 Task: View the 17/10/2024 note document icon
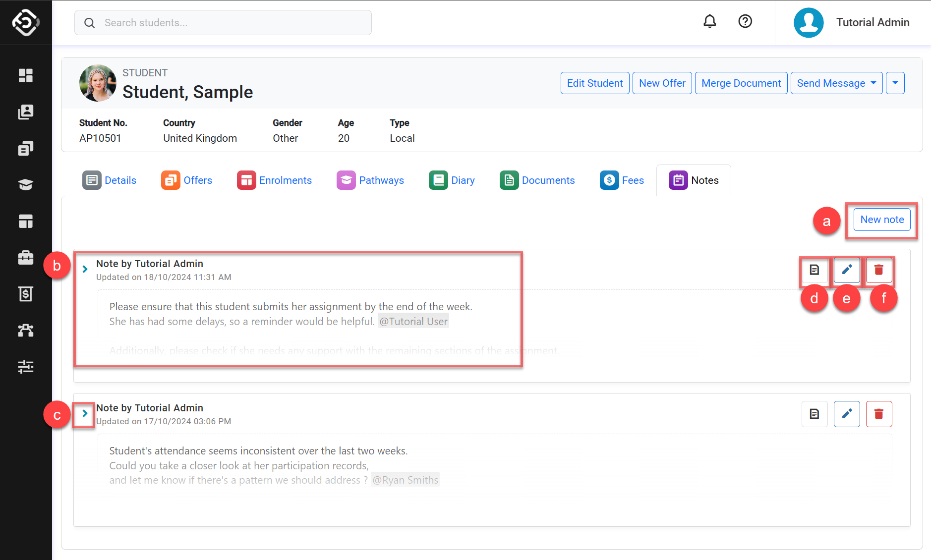814,414
